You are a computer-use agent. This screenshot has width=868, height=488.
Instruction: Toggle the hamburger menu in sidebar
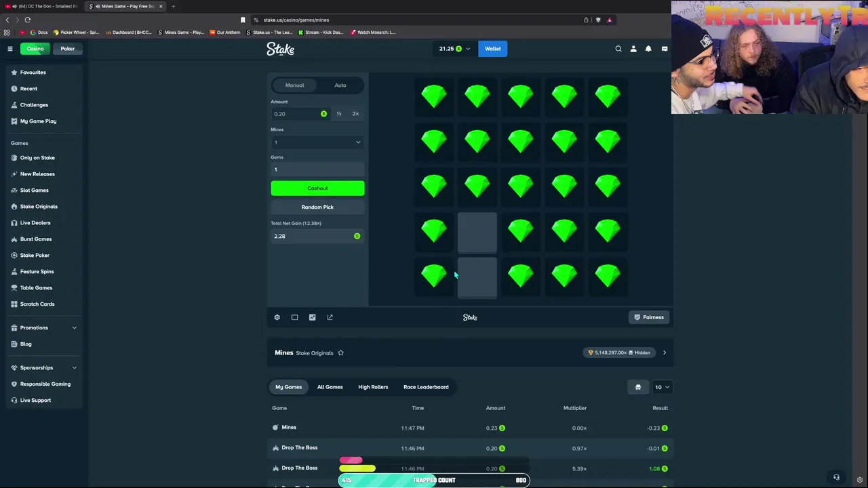[10, 49]
